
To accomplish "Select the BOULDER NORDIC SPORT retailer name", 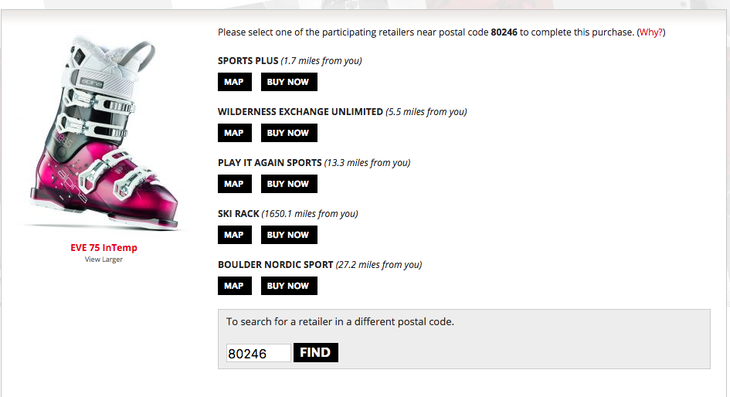I will [x=275, y=264].
